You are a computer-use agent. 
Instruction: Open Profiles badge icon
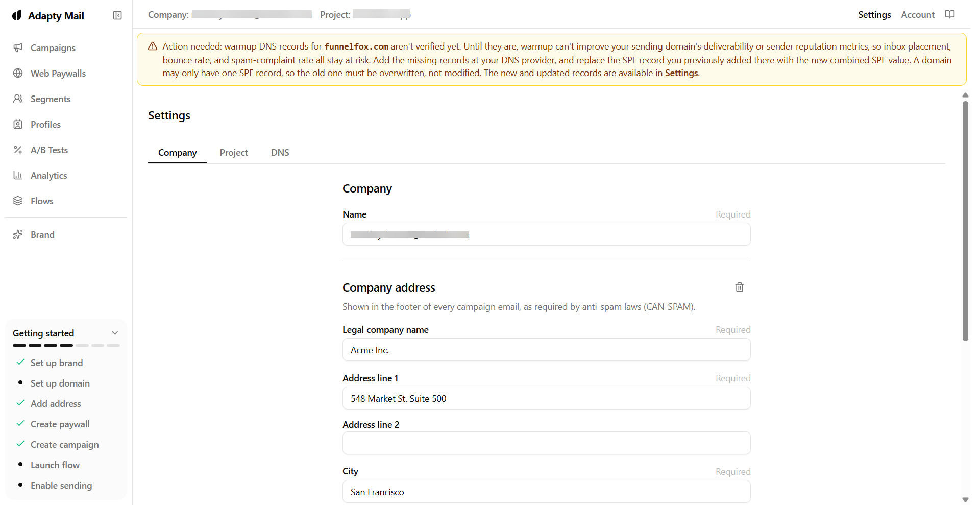pyautogui.click(x=18, y=124)
